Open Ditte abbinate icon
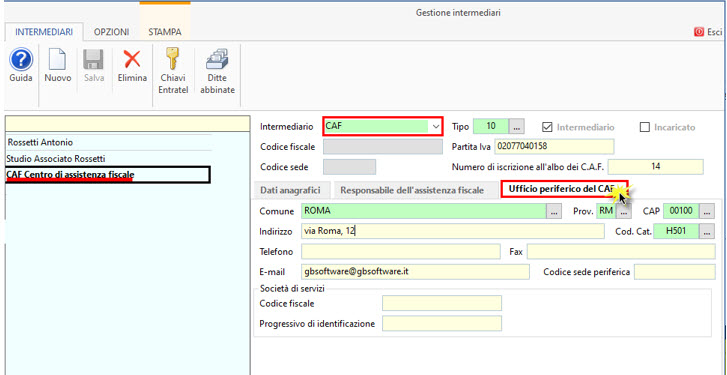 (217, 59)
